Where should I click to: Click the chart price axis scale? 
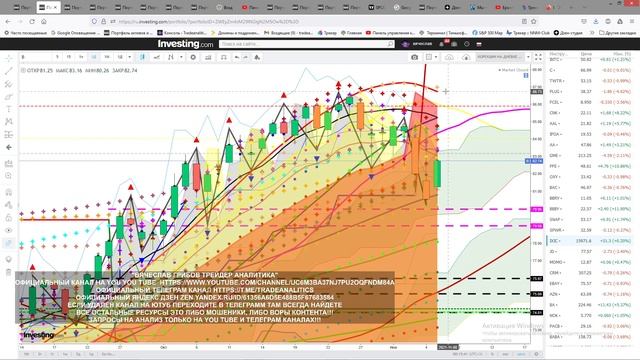(x=537, y=204)
